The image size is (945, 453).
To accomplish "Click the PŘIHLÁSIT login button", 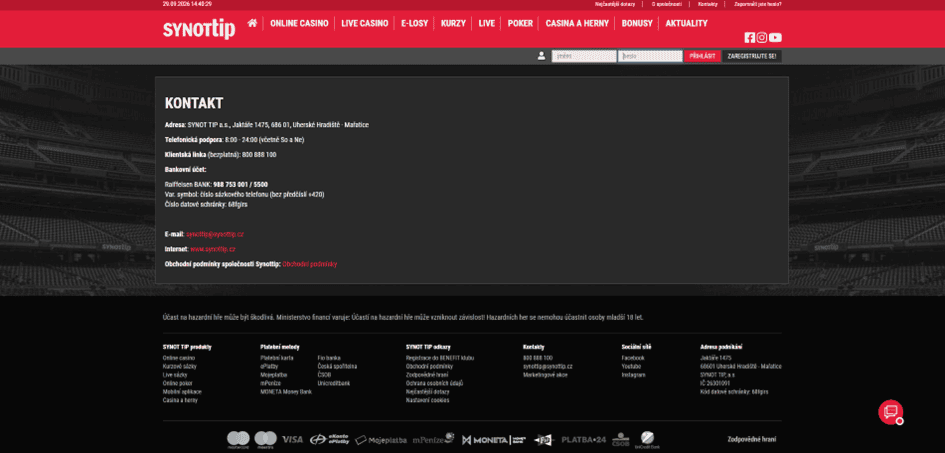I will [x=702, y=56].
